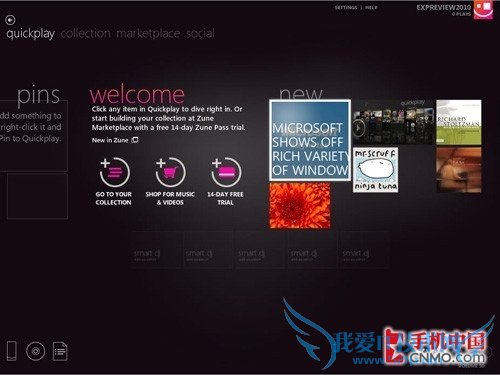Click the back arrow icon
This screenshot has height=375, width=500.
click(10, 20)
